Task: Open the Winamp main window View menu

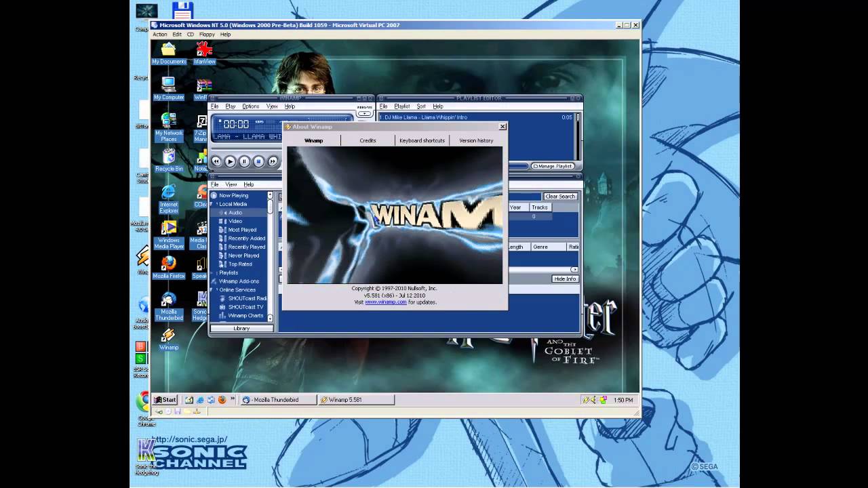Action: tap(272, 106)
